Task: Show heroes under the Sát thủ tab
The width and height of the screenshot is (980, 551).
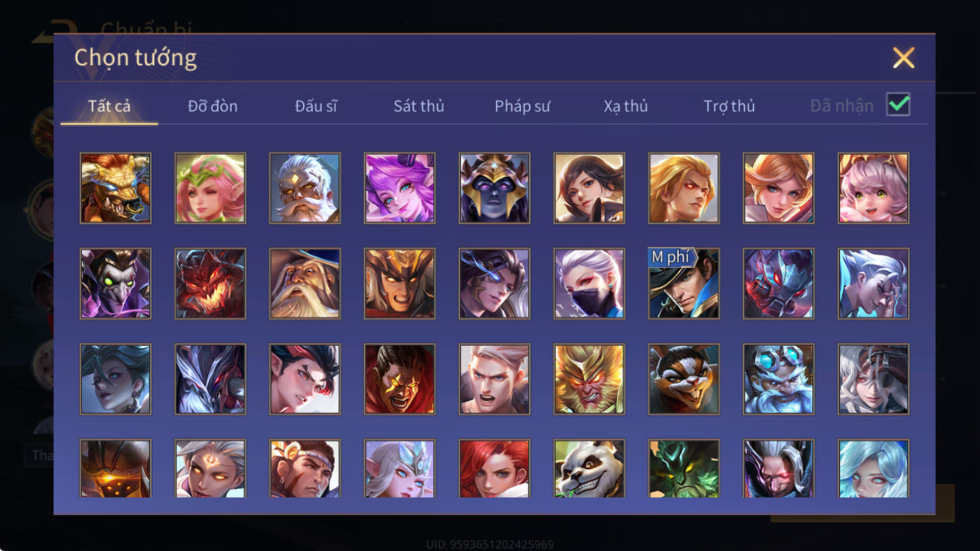Action: click(x=419, y=106)
